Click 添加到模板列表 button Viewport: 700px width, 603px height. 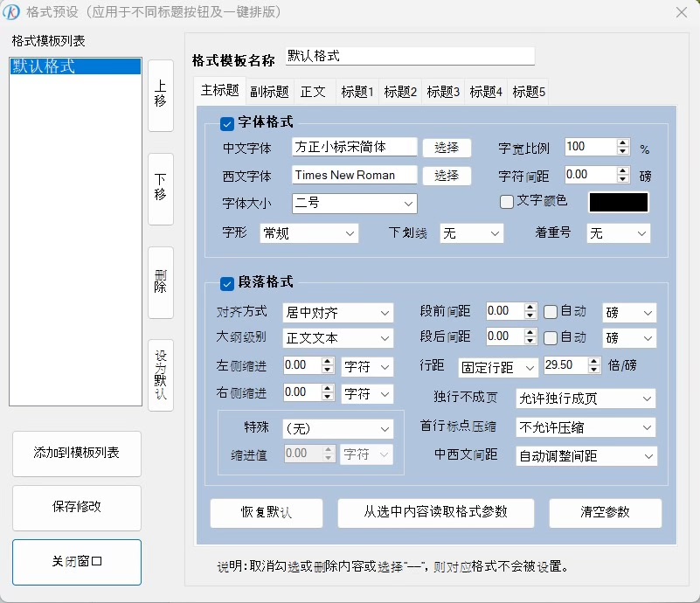pyautogui.click(x=77, y=454)
